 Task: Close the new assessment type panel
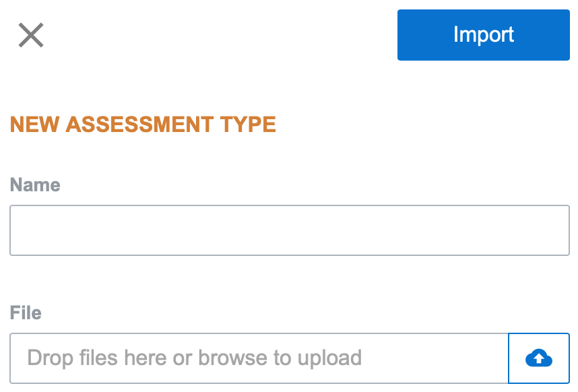pyautogui.click(x=31, y=35)
